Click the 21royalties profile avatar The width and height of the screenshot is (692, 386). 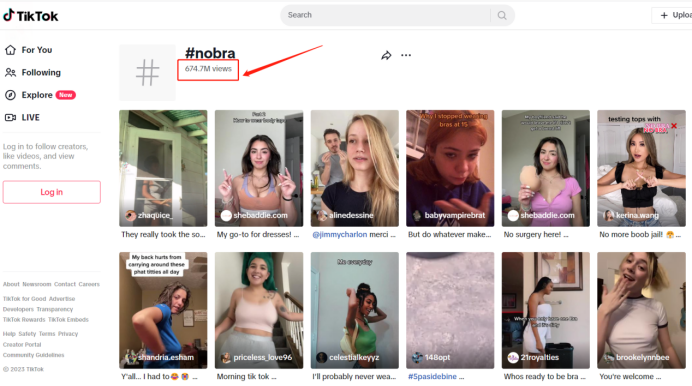[513, 357]
